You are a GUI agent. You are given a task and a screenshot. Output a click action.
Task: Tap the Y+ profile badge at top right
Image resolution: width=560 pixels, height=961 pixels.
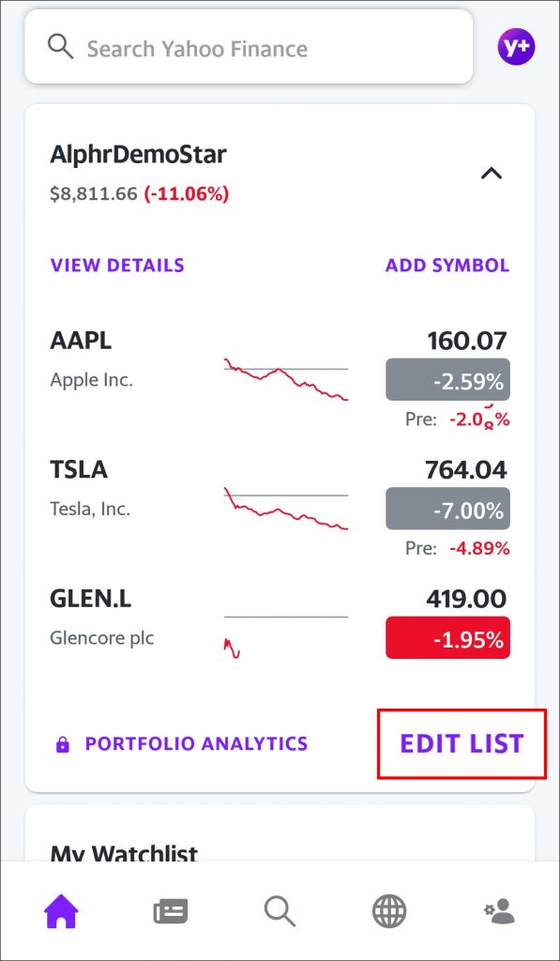(x=515, y=45)
